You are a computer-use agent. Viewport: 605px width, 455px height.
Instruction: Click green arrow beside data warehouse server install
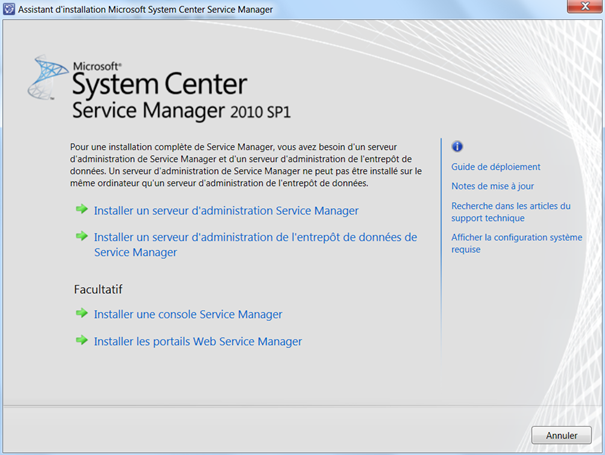(82, 236)
